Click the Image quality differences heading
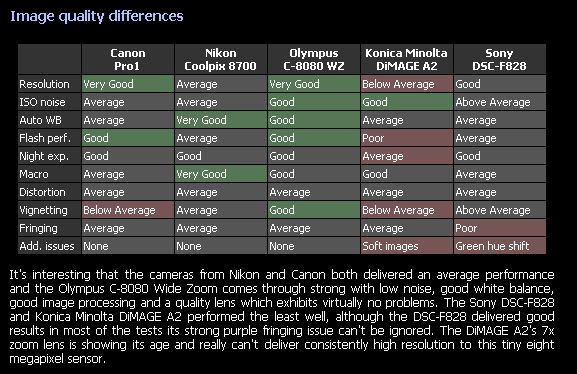 click(x=96, y=16)
